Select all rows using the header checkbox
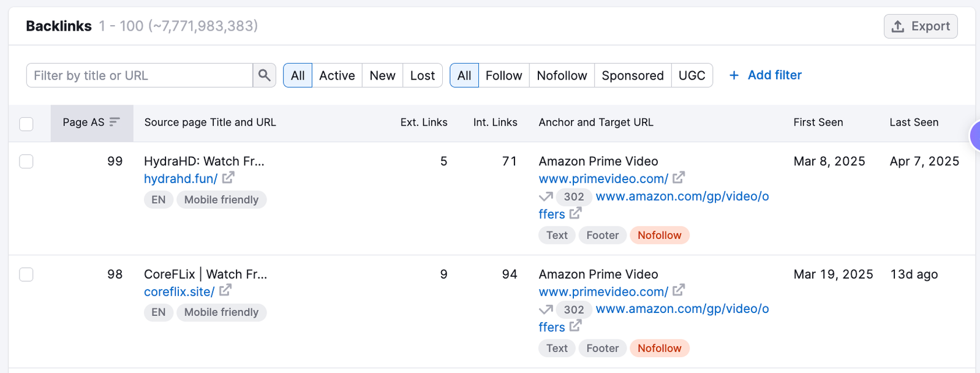 tap(26, 123)
